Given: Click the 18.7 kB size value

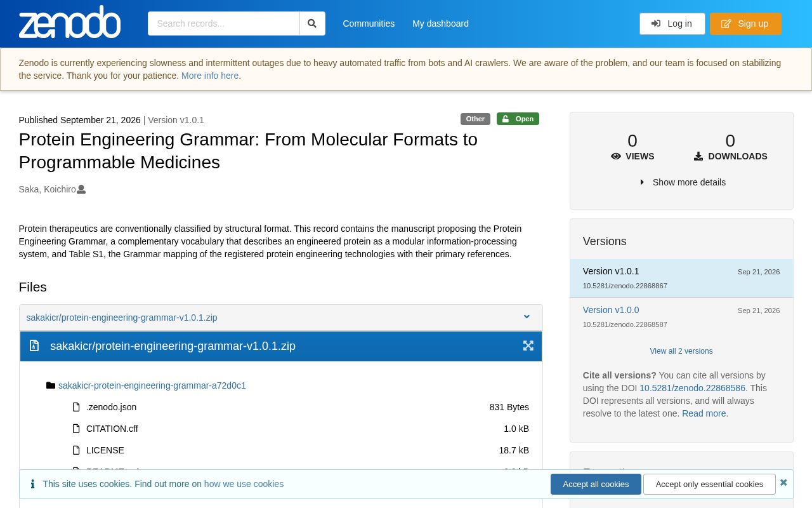Looking at the screenshot, I should pos(514,450).
